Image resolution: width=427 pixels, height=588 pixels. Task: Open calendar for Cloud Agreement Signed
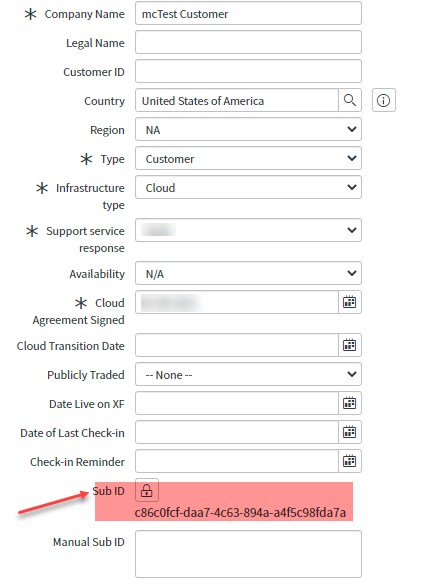tap(350, 302)
